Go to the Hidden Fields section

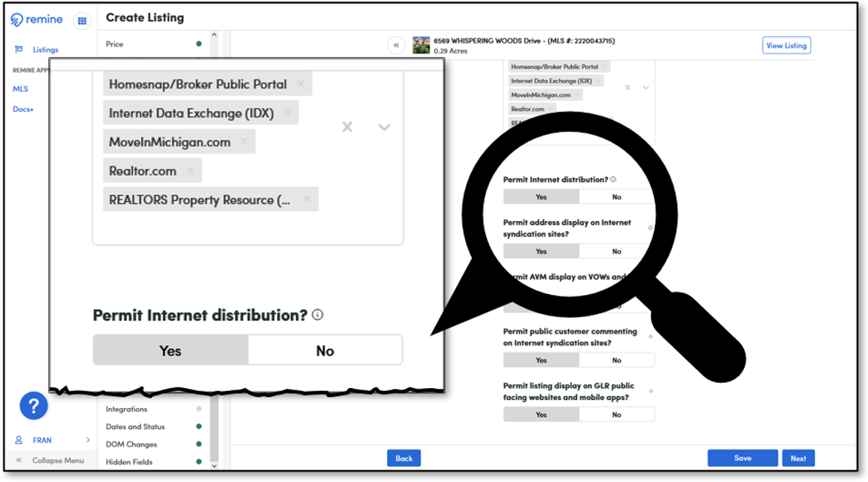click(x=129, y=461)
